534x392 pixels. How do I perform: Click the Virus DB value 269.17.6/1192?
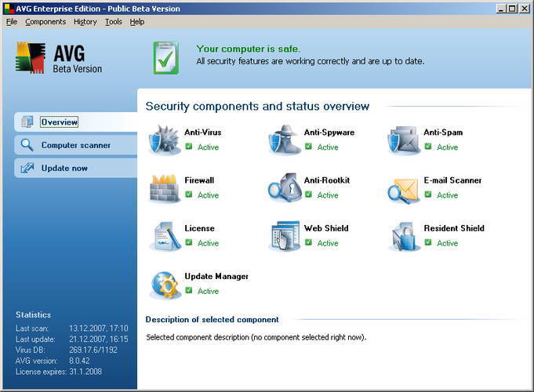(93, 350)
